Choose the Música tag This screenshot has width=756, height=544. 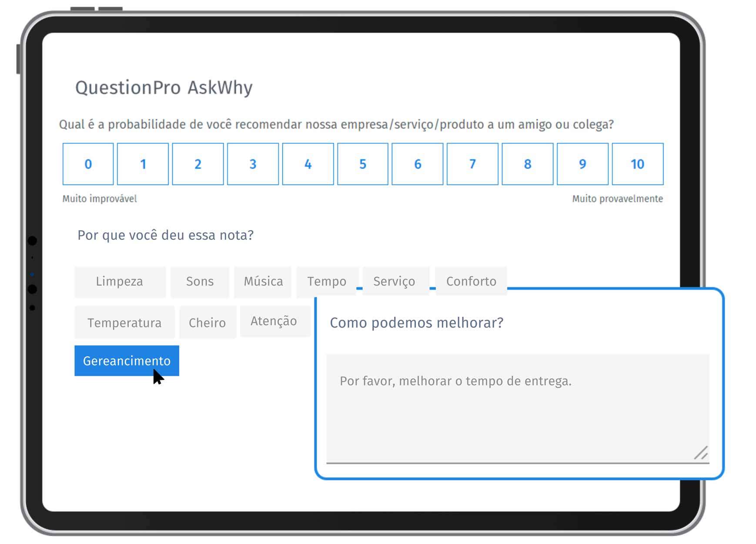(x=263, y=282)
